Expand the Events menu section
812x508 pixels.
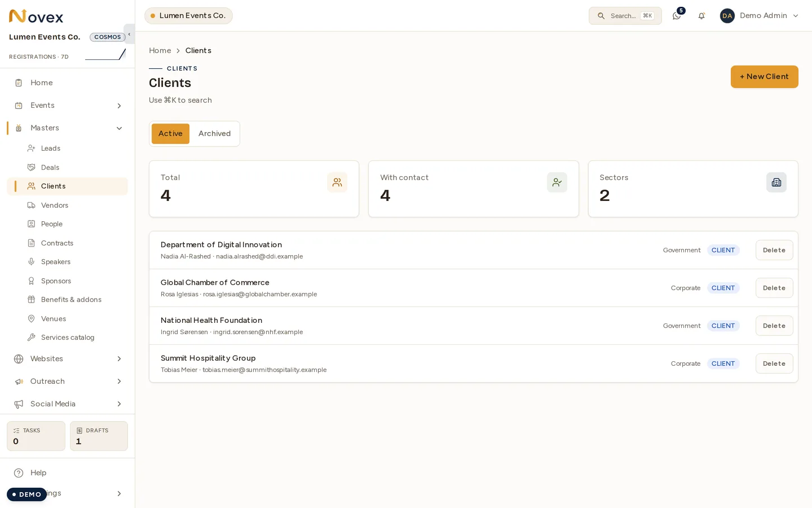[x=68, y=106]
